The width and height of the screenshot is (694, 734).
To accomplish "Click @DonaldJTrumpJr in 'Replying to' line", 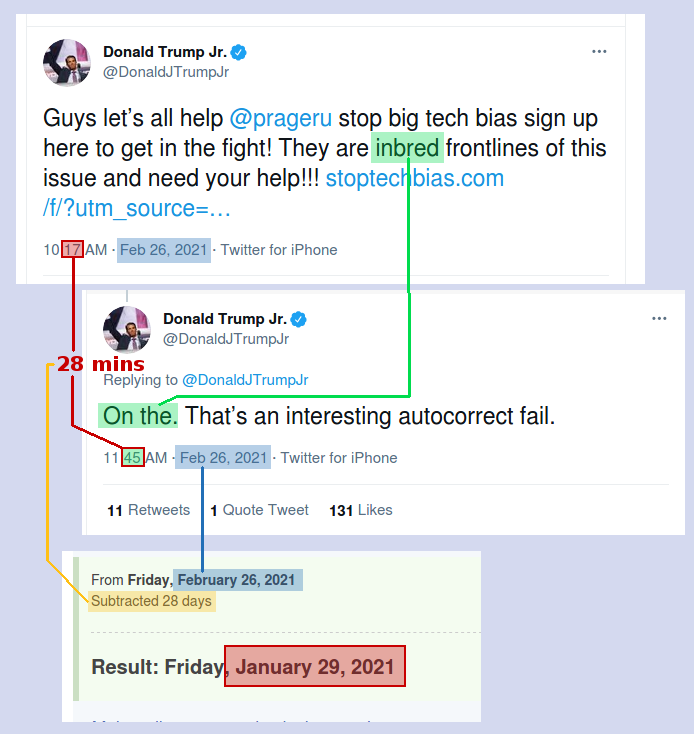I will [245, 380].
